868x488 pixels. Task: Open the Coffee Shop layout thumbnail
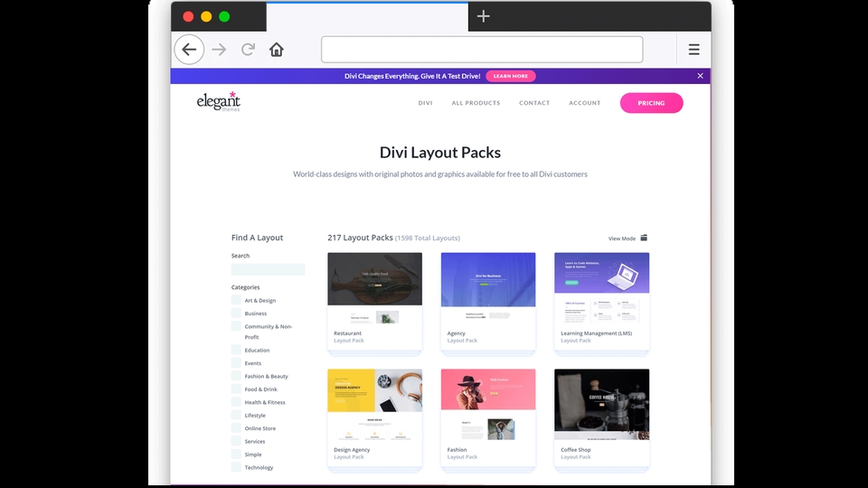[602, 406]
